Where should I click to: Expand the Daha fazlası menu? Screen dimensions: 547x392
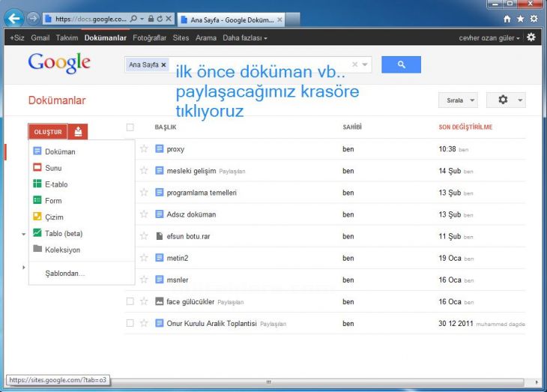click(x=245, y=37)
